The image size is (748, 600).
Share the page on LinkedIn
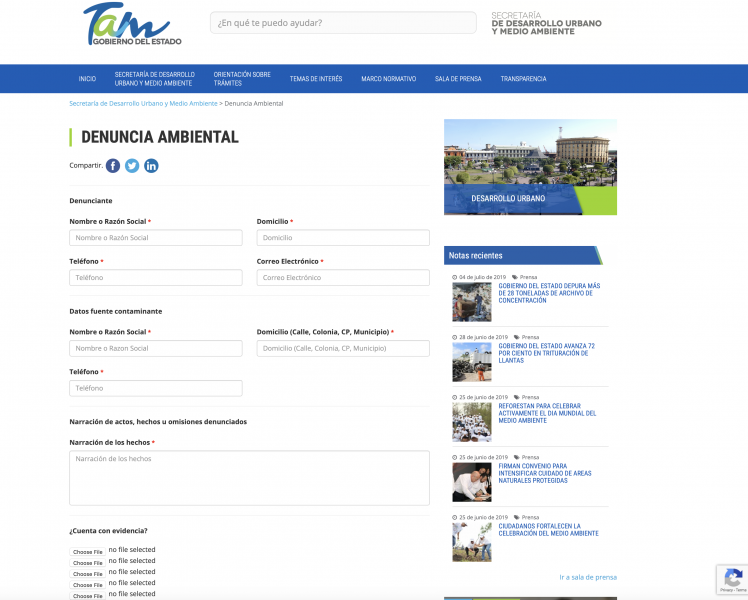(151, 166)
